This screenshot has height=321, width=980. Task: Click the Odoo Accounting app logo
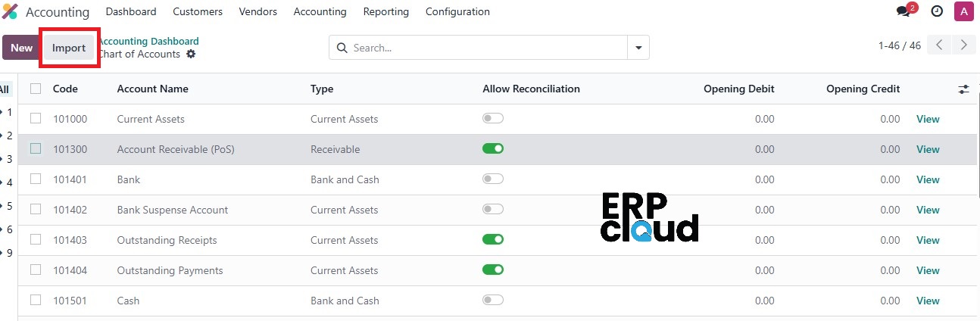point(10,11)
